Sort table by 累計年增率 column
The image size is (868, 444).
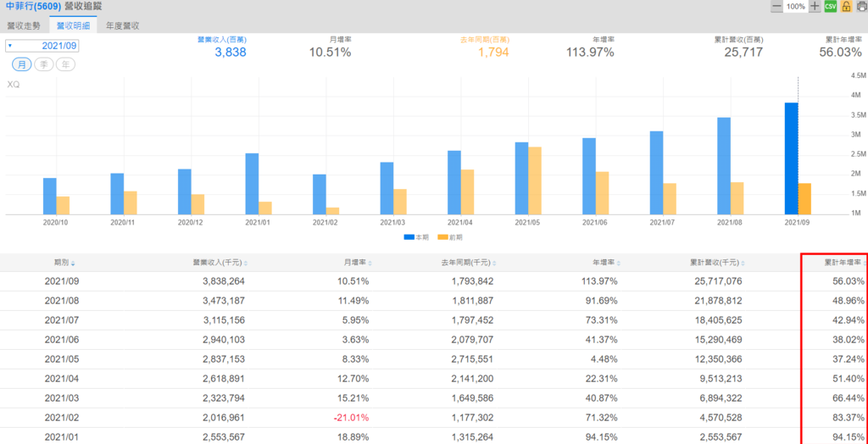point(844,263)
